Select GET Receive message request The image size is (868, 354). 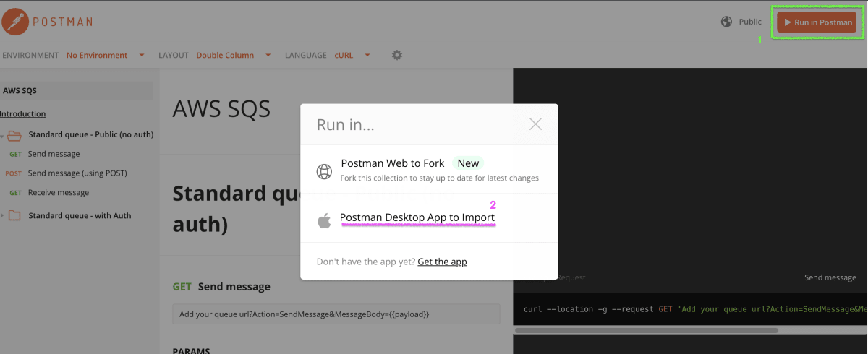point(59,193)
